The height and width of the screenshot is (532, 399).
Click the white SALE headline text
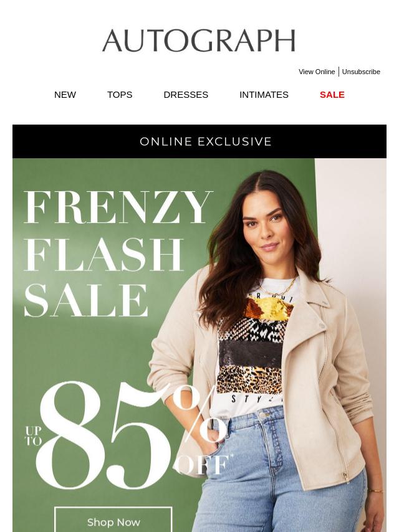coord(86,300)
